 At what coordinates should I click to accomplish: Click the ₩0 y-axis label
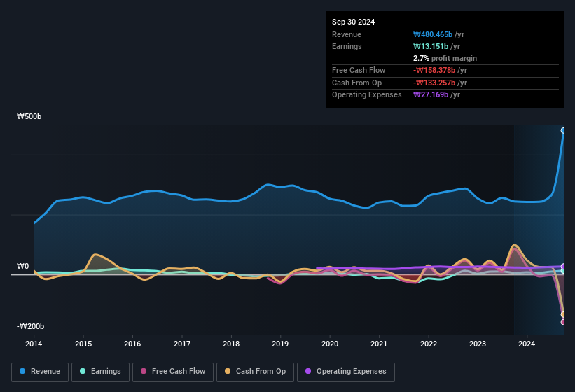22,266
